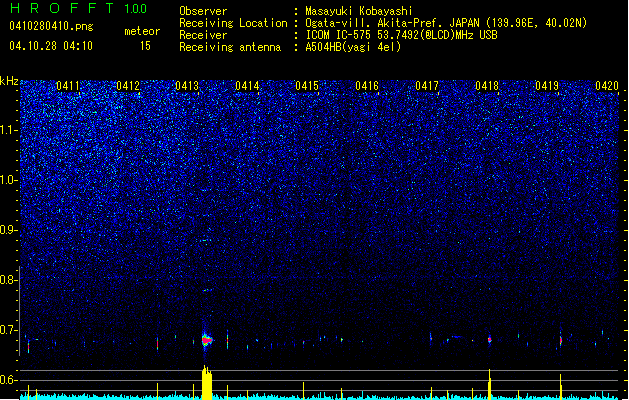This screenshot has height=400, width=629.
Task: Select the ICOM IC-575 53.7492 MHz USB text
Action: pos(402,35)
